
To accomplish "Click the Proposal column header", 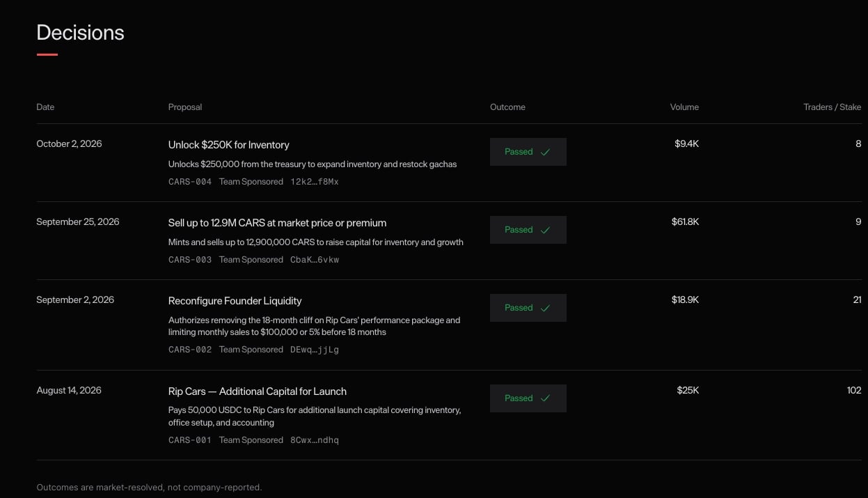I will click(185, 107).
